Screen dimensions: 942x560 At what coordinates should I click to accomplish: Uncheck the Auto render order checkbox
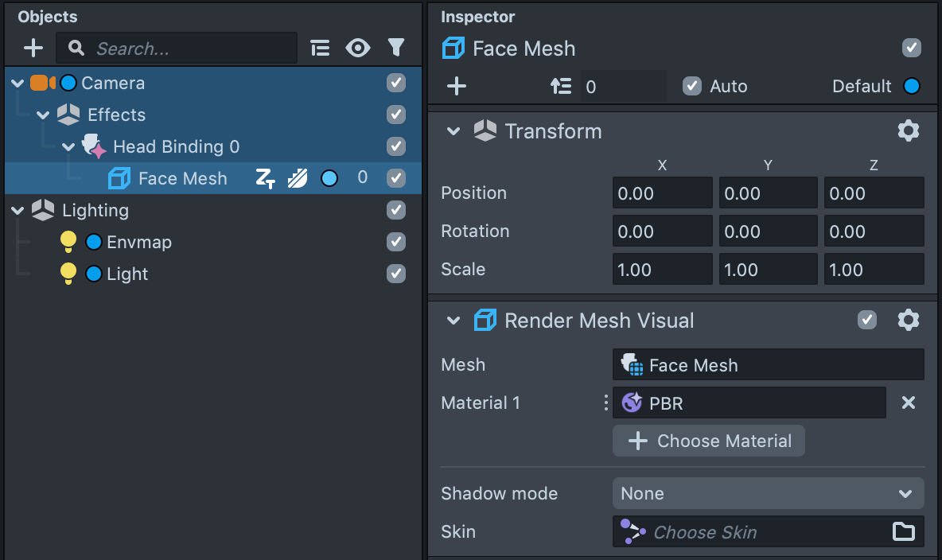692,86
